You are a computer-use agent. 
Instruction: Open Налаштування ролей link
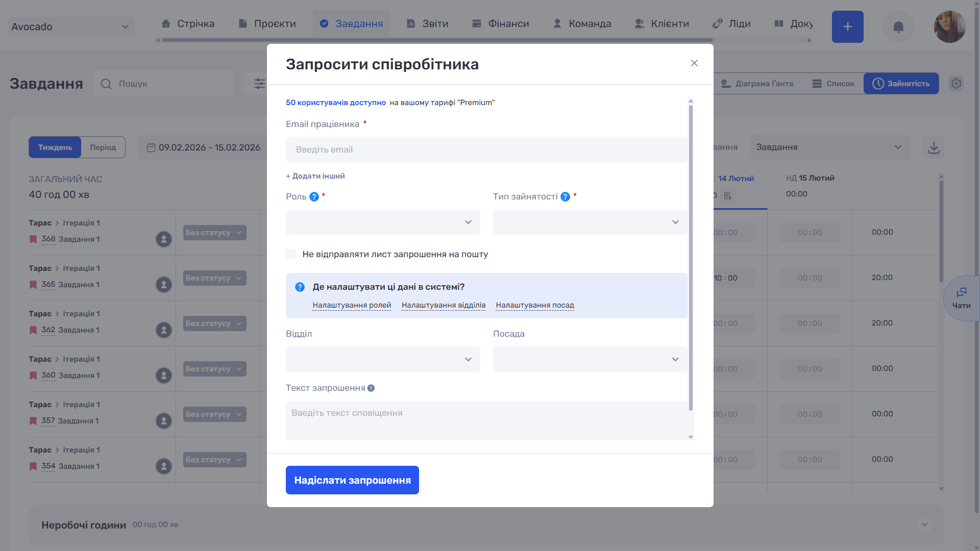tap(352, 305)
